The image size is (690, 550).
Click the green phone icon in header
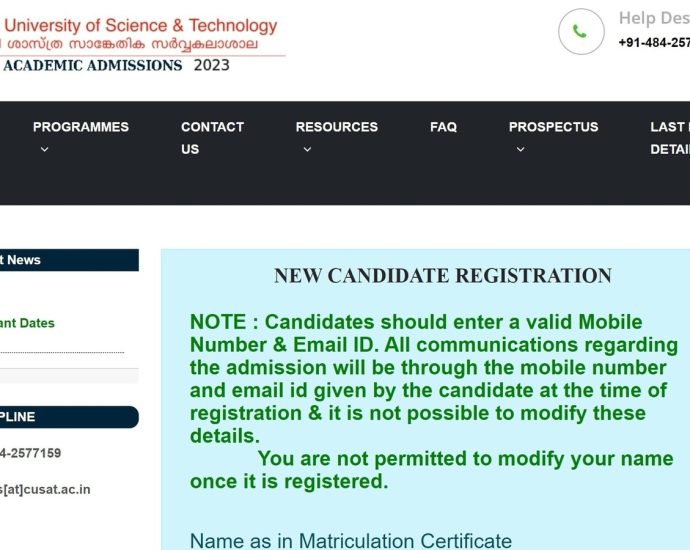[x=580, y=32]
